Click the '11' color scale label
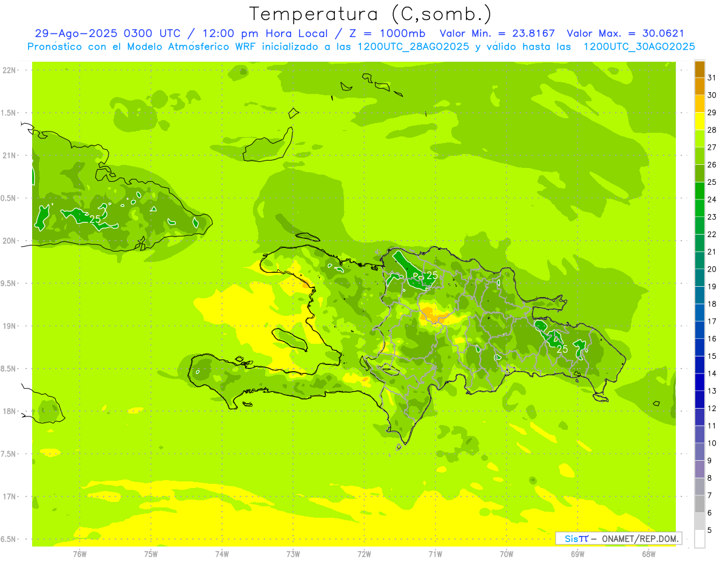This screenshot has height=562, width=728. [x=712, y=426]
